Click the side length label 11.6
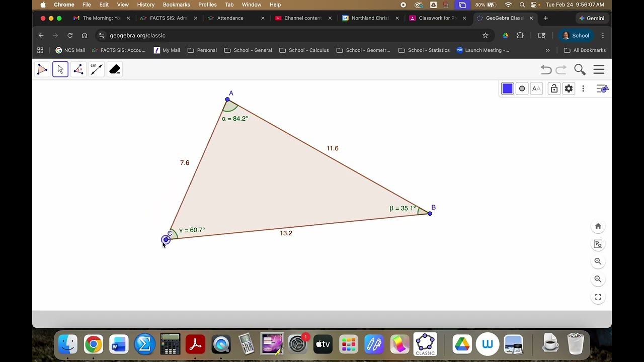The image size is (644, 362). coord(333,148)
